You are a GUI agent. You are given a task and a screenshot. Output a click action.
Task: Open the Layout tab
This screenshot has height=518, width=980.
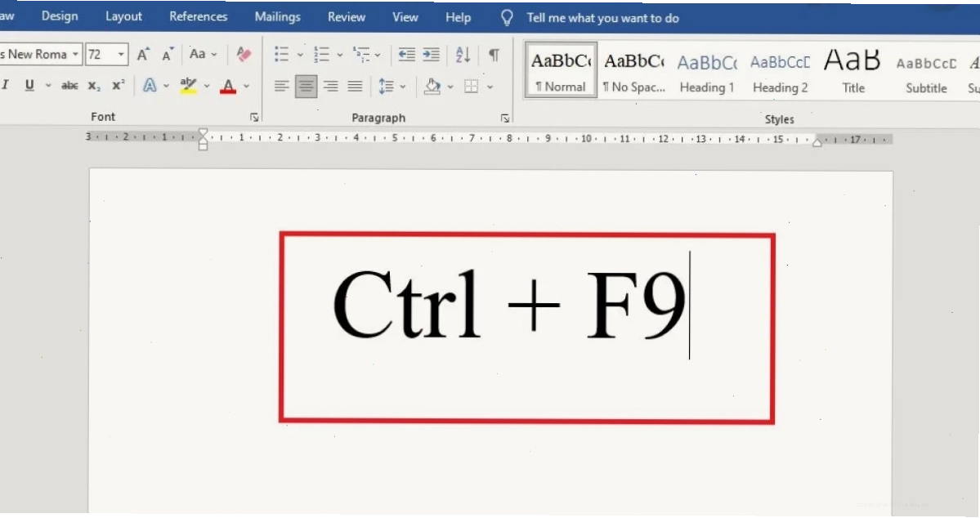pos(123,16)
